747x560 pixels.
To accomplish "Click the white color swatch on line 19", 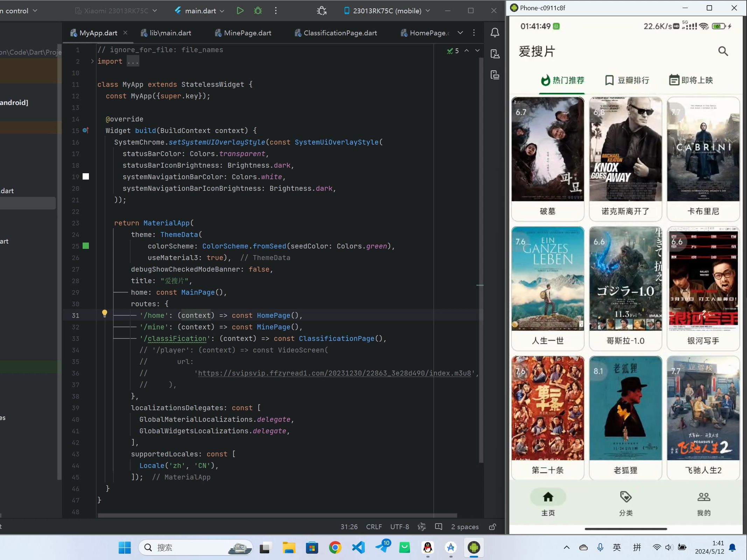I will pos(86,176).
